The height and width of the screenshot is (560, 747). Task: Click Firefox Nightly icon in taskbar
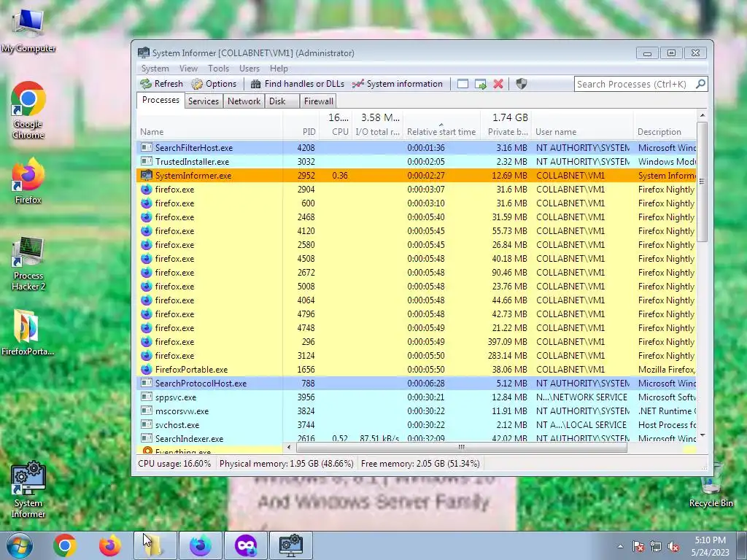201,545
